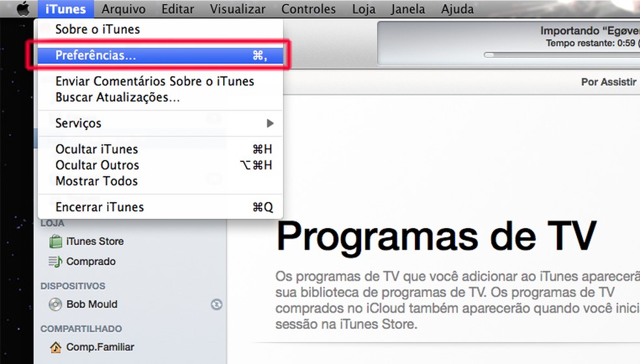Open the Editar menu
The width and height of the screenshot is (640, 364).
tap(178, 9)
